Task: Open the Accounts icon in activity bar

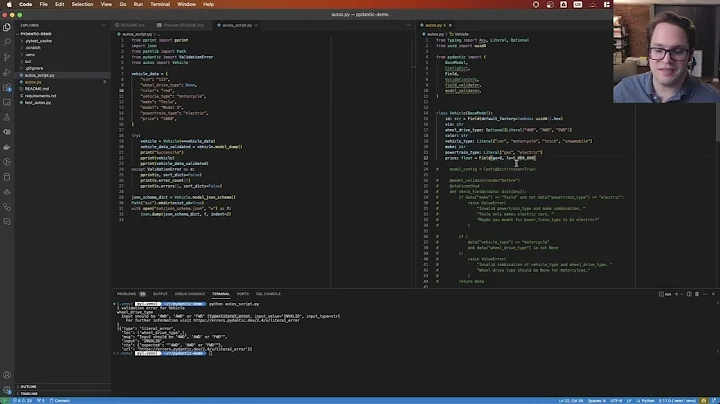Action: click(7, 375)
